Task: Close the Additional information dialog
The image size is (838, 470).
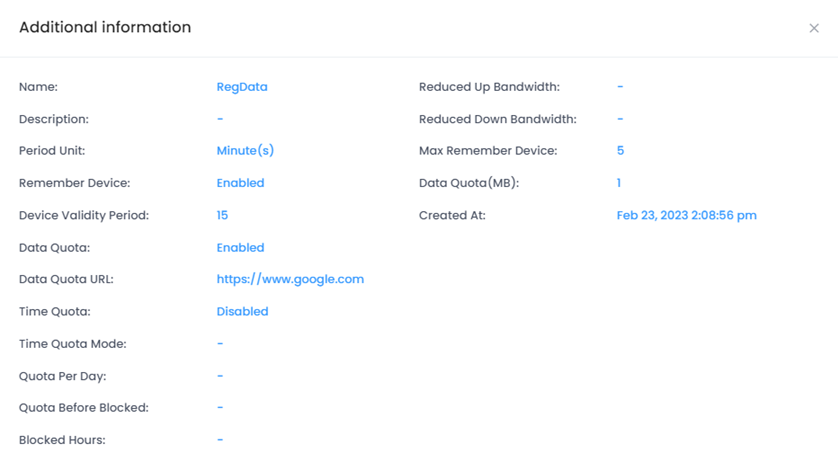Action: [814, 28]
